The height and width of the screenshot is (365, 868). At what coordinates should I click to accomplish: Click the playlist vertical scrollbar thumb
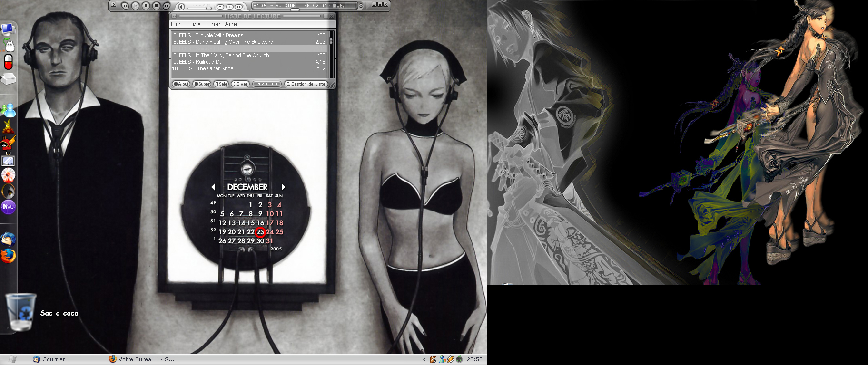click(331, 41)
